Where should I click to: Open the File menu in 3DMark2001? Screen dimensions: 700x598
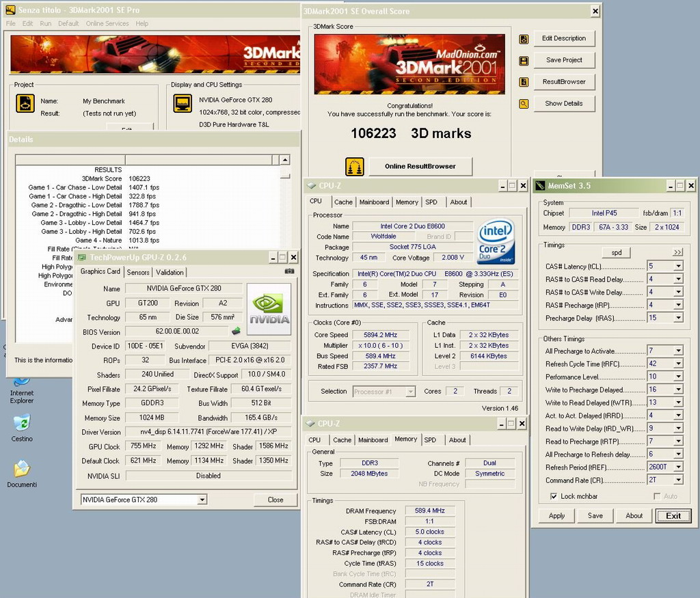[11, 24]
